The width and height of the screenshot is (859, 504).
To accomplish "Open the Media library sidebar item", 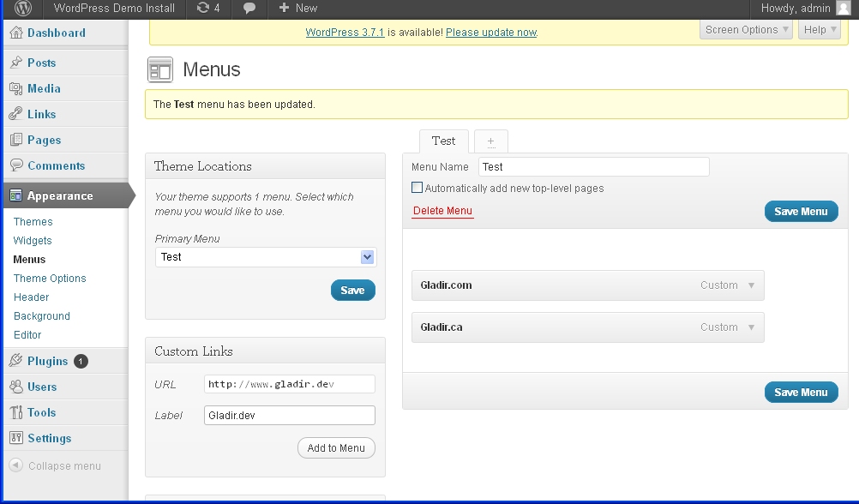I will [44, 88].
